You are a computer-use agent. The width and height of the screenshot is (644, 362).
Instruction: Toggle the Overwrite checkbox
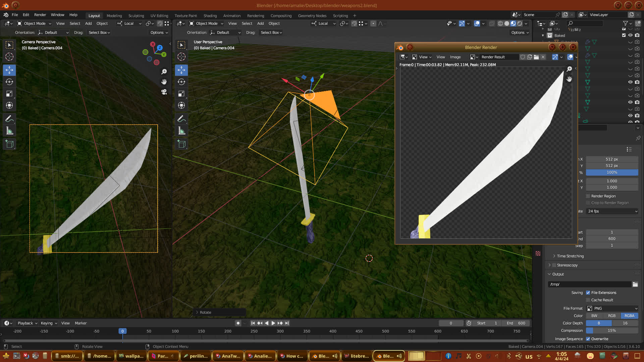tap(588, 339)
